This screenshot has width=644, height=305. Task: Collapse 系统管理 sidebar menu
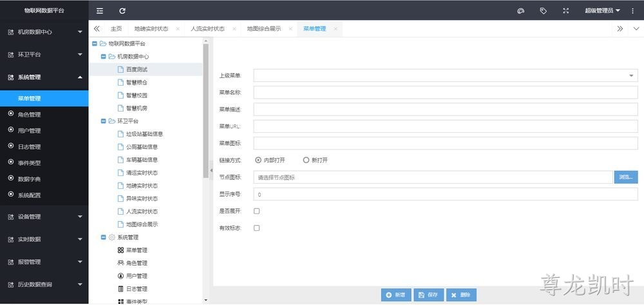click(44, 77)
